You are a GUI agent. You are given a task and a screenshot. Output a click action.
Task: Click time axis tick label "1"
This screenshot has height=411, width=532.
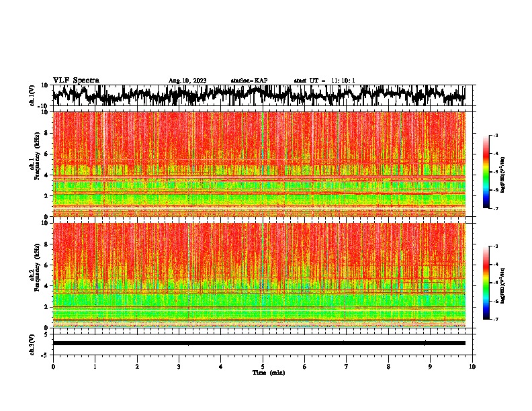point(95,367)
